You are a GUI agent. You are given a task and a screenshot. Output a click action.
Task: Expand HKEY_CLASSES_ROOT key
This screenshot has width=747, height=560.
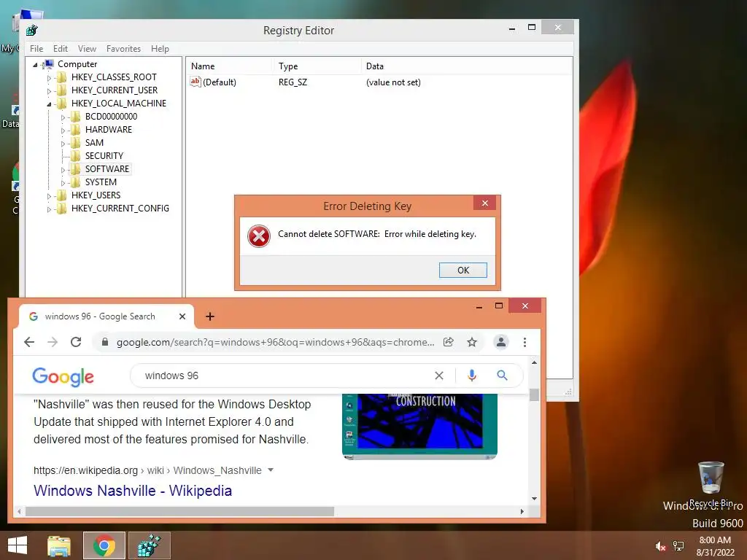click(49, 77)
